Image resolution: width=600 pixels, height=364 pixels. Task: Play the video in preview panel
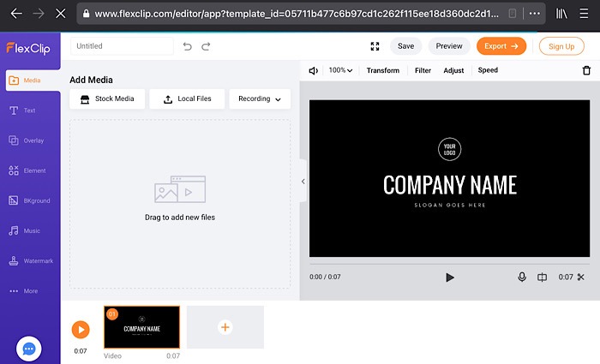pos(450,277)
